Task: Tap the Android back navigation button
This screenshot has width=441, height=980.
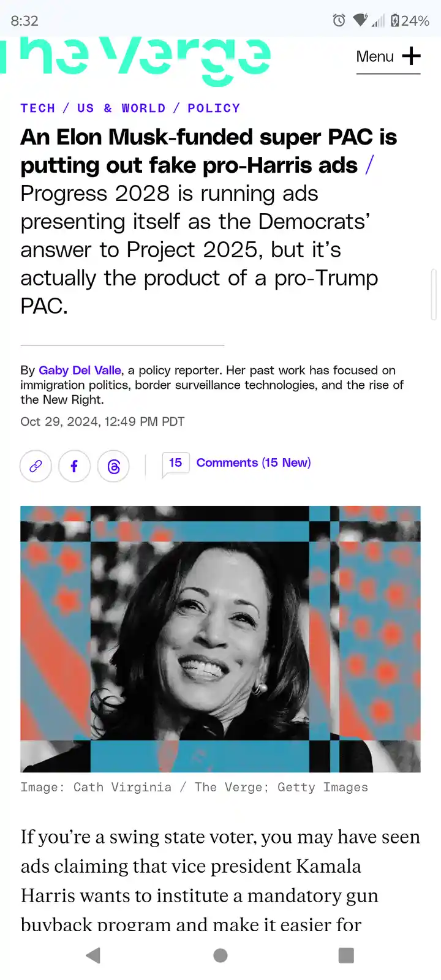Action: (93, 955)
